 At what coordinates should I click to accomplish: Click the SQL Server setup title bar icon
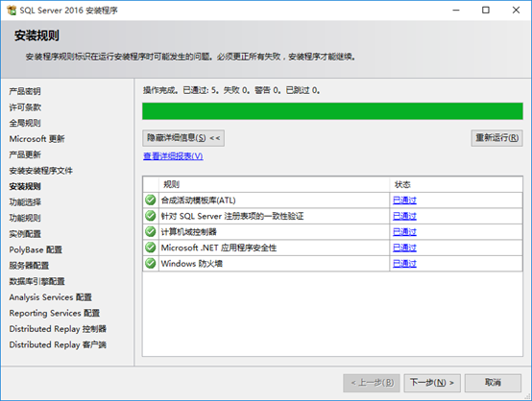(12, 11)
